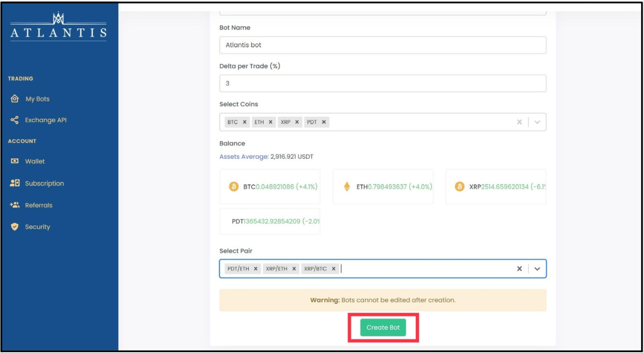
Task: Click the Create Bot button
Action: [x=383, y=327]
